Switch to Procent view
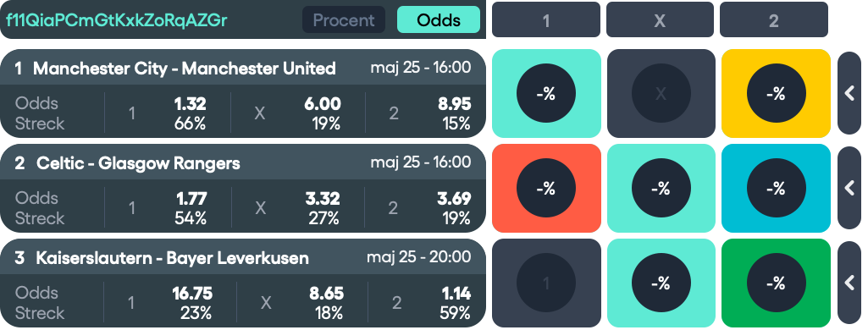Screen dimensions: 868x330 (x=344, y=20)
